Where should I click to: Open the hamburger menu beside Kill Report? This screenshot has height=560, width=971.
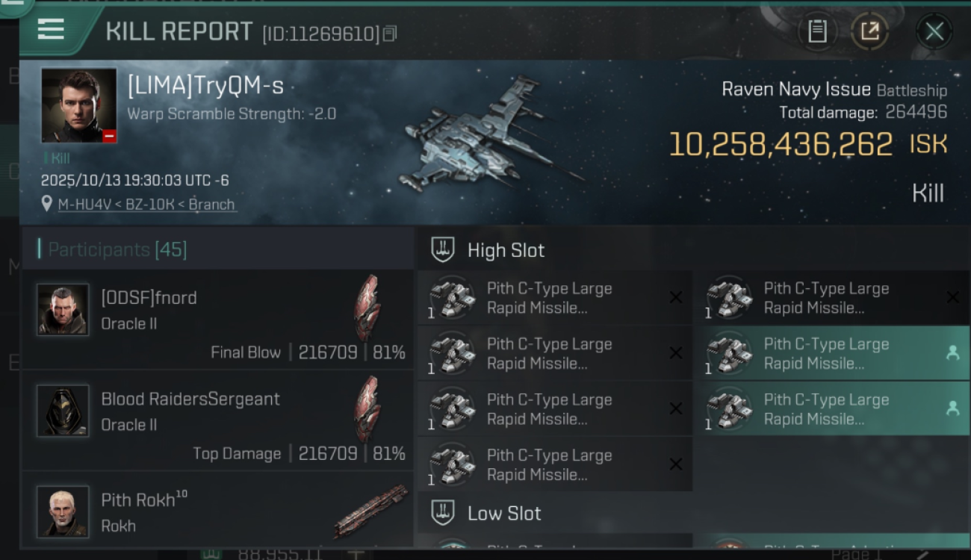(x=51, y=29)
